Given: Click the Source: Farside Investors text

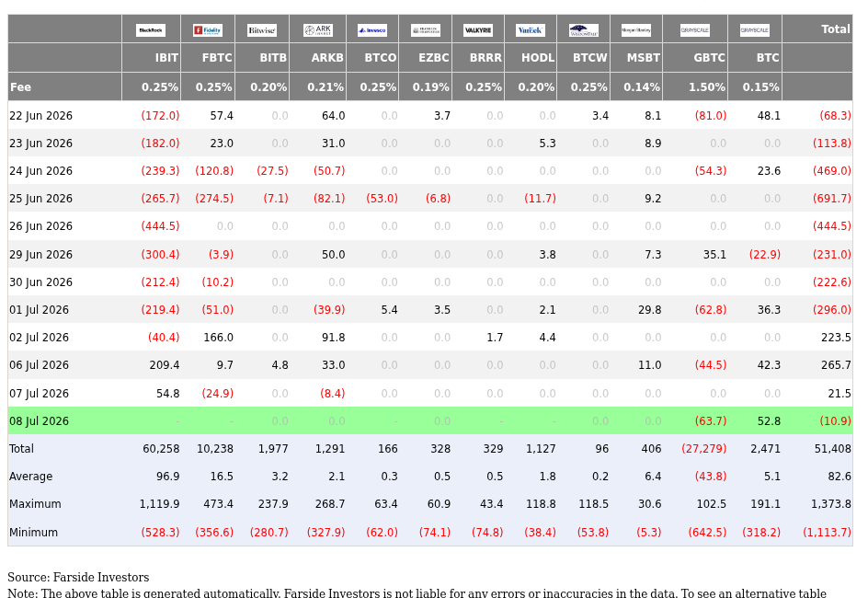Looking at the screenshot, I should (x=78, y=578).
